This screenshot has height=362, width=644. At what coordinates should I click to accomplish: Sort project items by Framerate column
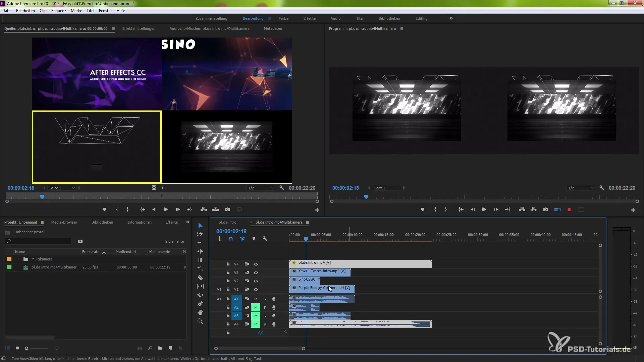[91, 252]
